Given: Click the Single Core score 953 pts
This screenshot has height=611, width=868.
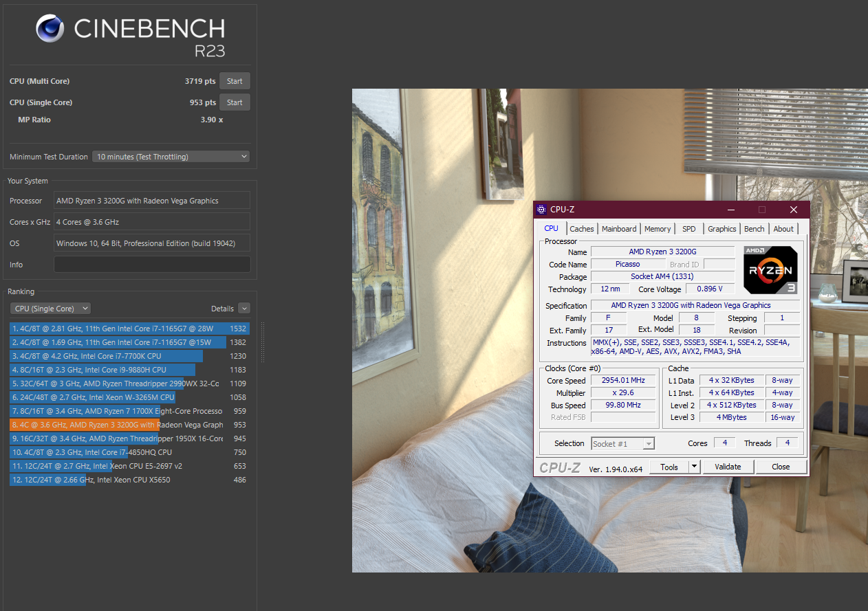Looking at the screenshot, I should click(203, 102).
